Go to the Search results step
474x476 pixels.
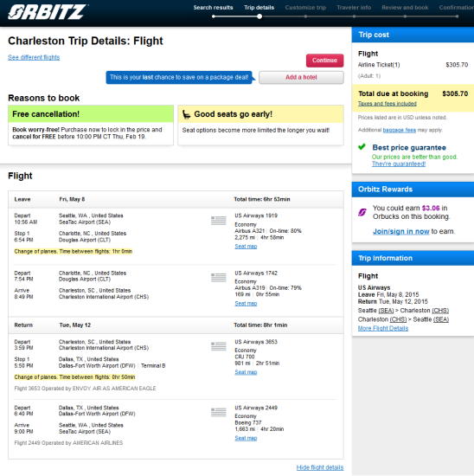pyautogui.click(x=213, y=8)
